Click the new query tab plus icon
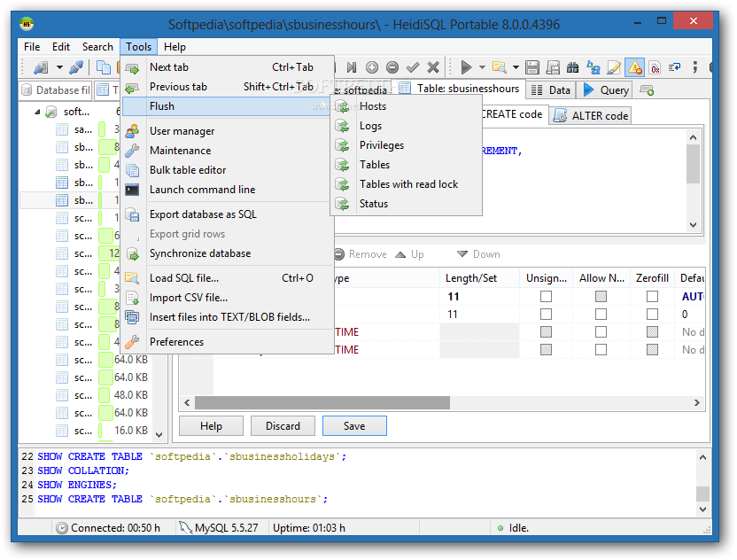737x560 pixels. coord(647,90)
